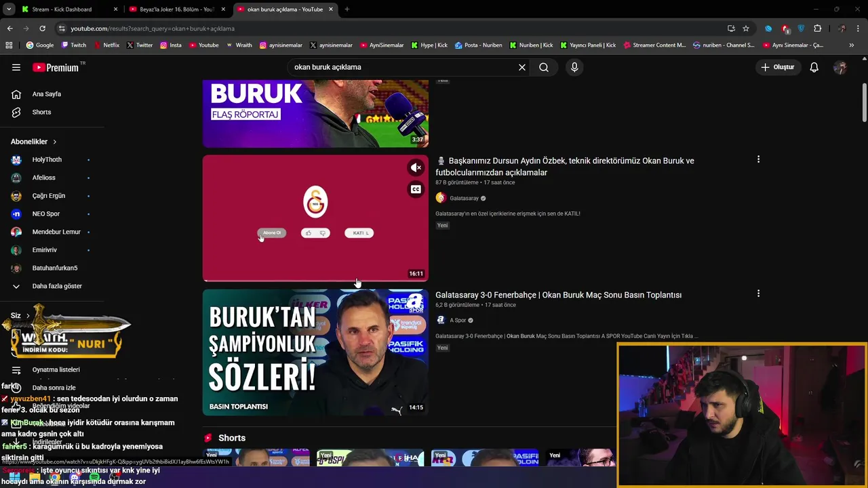Viewport: 868px width, 488px height.
Task: Play the red Galatasaray logo preview thumbnail
Action: click(x=315, y=218)
